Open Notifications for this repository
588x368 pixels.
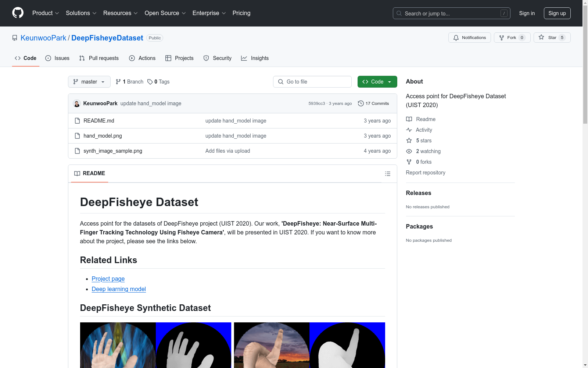coord(470,38)
